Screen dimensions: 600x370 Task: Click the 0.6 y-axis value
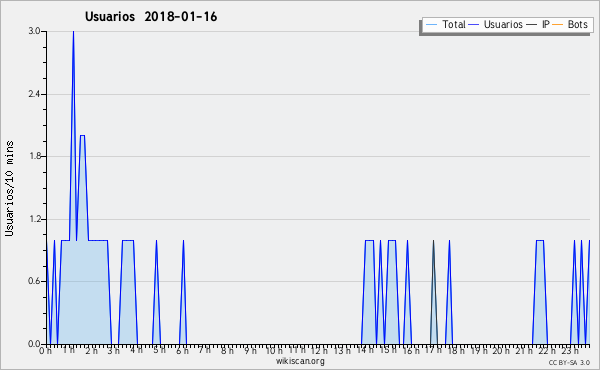click(34, 281)
